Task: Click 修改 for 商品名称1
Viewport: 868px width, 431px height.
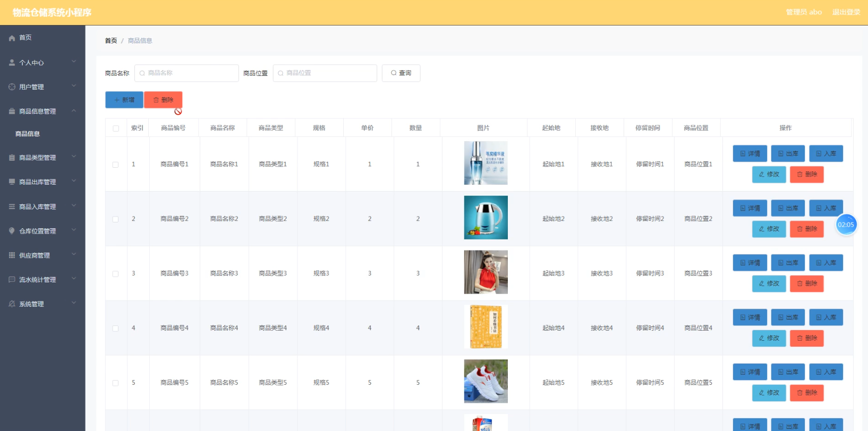Action: click(769, 174)
